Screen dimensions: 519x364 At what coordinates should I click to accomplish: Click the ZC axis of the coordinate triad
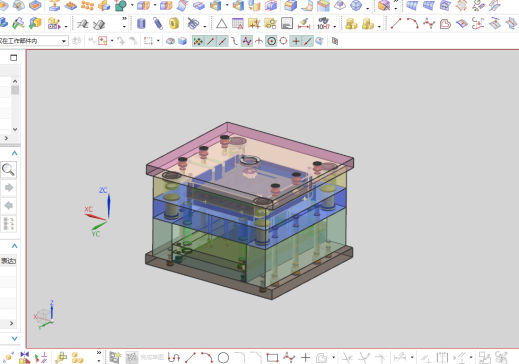tap(109, 205)
